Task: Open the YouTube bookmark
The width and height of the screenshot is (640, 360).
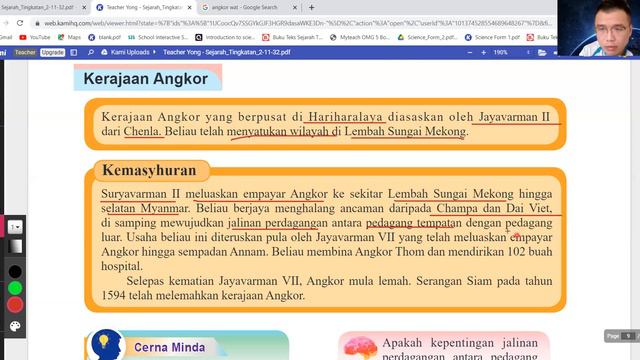Action: [x=35, y=37]
